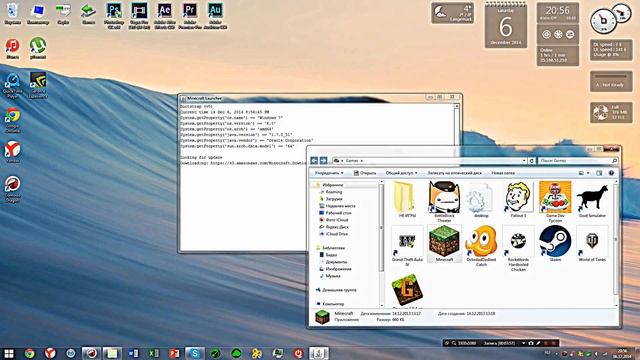Open Word from the taskbar
This screenshot has width=640, height=360.
133,353
